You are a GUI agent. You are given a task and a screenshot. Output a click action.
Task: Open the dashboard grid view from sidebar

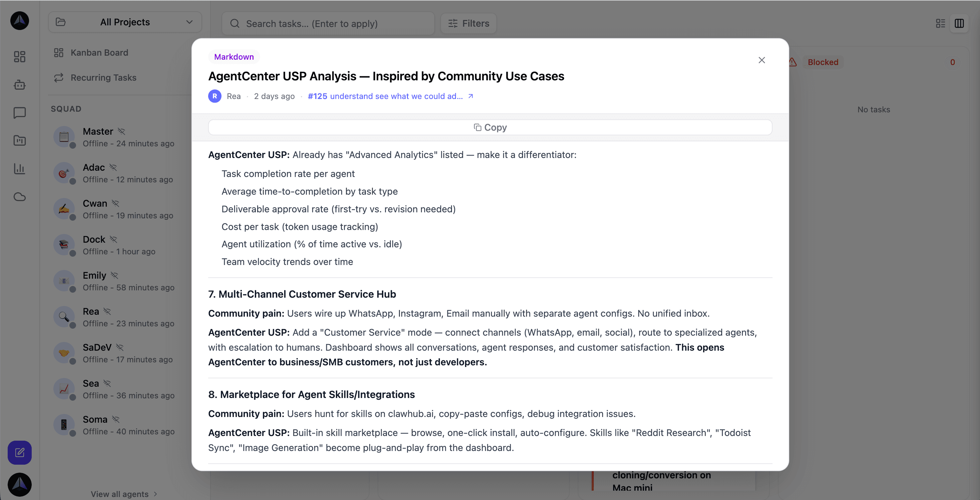[x=19, y=56]
